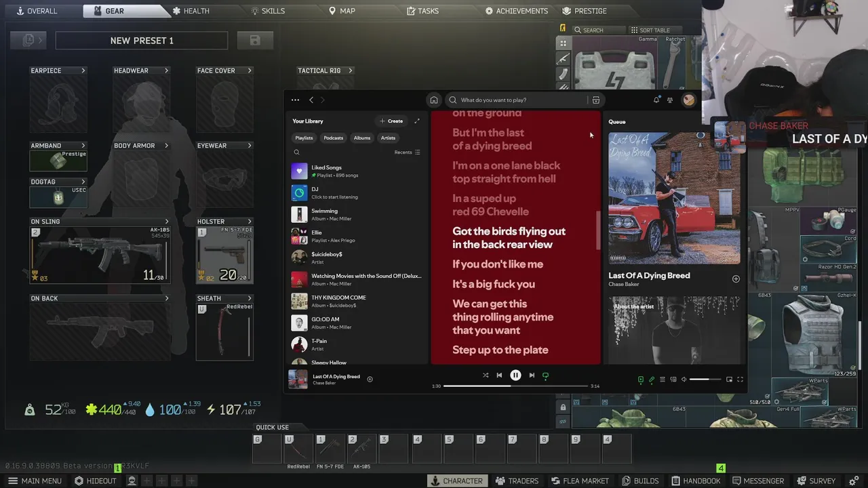The image size is (868, 488).
Task: Open Spotify three-dots menu
Action: [295, 100]
